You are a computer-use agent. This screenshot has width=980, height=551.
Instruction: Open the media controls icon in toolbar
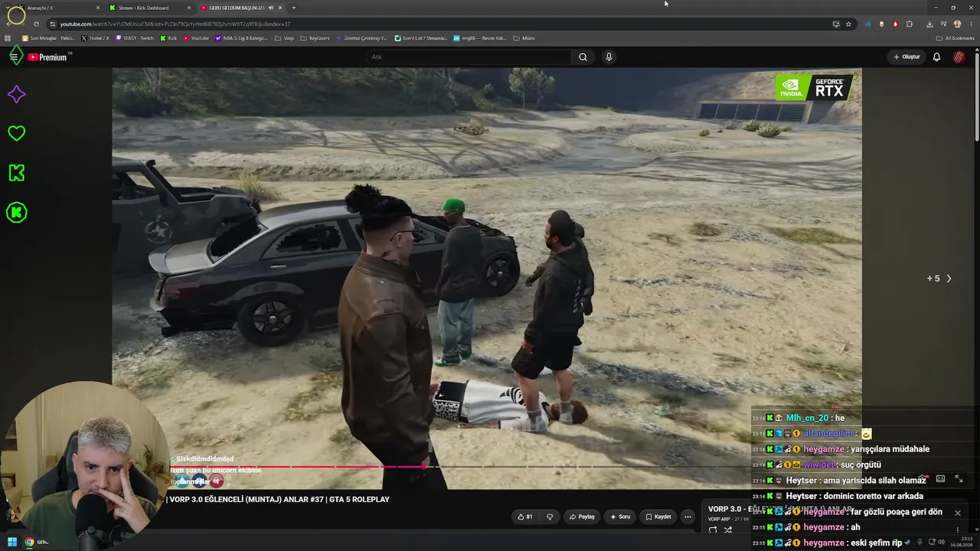point(943,24)
